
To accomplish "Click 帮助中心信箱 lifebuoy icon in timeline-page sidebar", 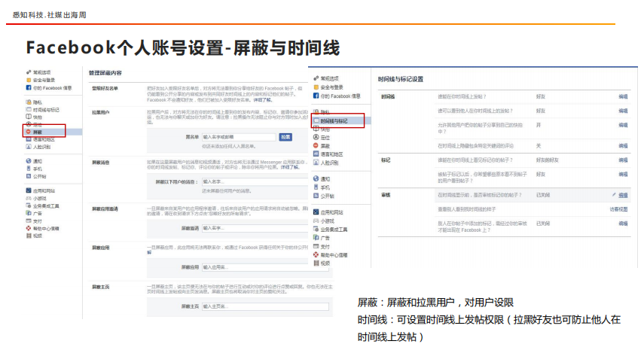I will pos(316,254).
